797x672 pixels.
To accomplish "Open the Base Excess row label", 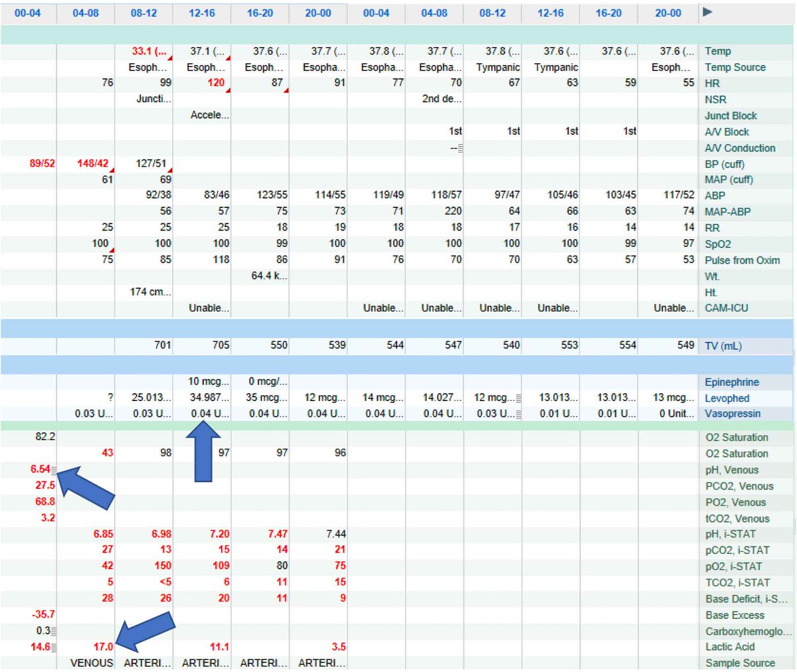I will coord(735,616).
